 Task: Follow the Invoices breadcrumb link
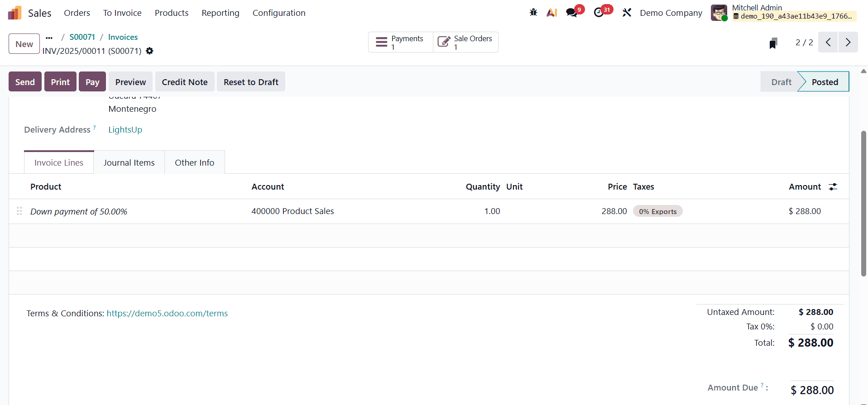(123, 37)
